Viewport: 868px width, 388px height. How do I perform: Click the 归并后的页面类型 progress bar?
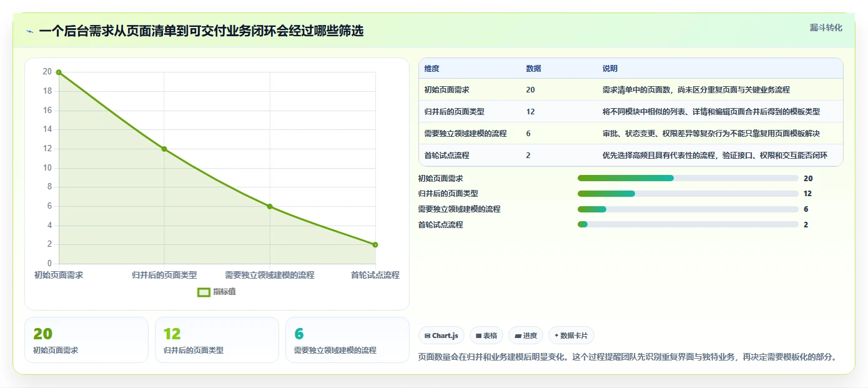pos(688,194)
